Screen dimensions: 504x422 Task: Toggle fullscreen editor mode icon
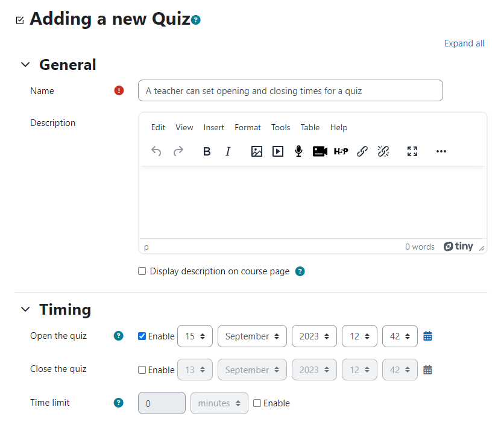click(412, 151)
